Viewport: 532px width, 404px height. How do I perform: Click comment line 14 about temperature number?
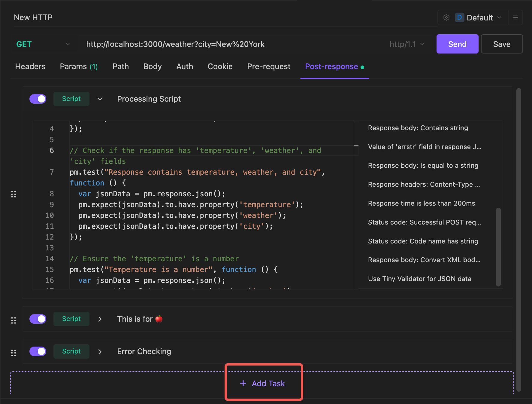pos(154,259)
